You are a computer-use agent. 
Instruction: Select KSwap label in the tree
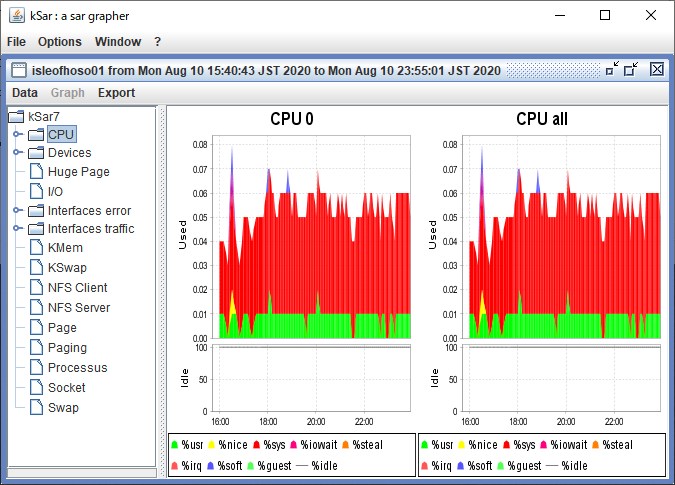pyautogui.click(x=67, y=268)
